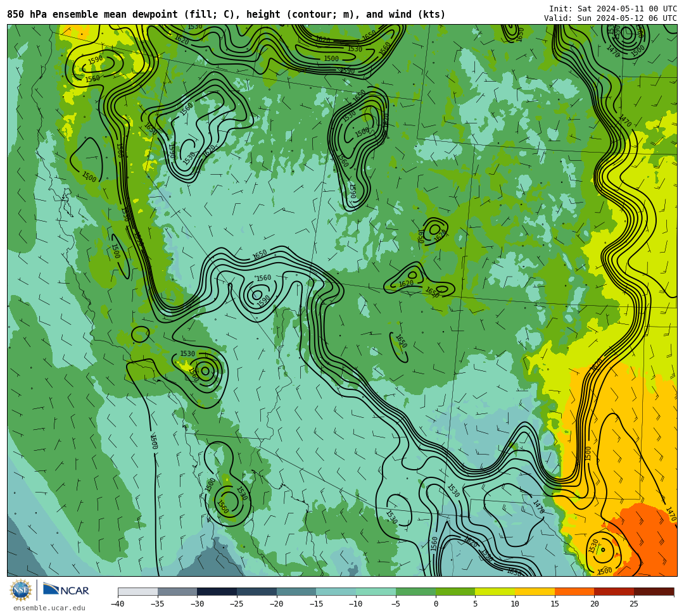Image resolution: width=684 pixels, height=616 pixels.
Task: Click the mint -10 to -5 colorbar swatch
Action: [376, 591]
